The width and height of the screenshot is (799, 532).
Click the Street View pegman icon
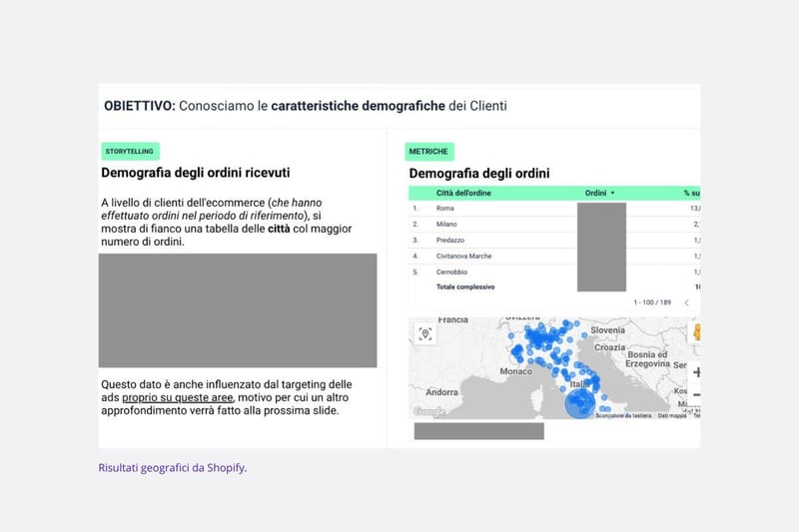696,332
